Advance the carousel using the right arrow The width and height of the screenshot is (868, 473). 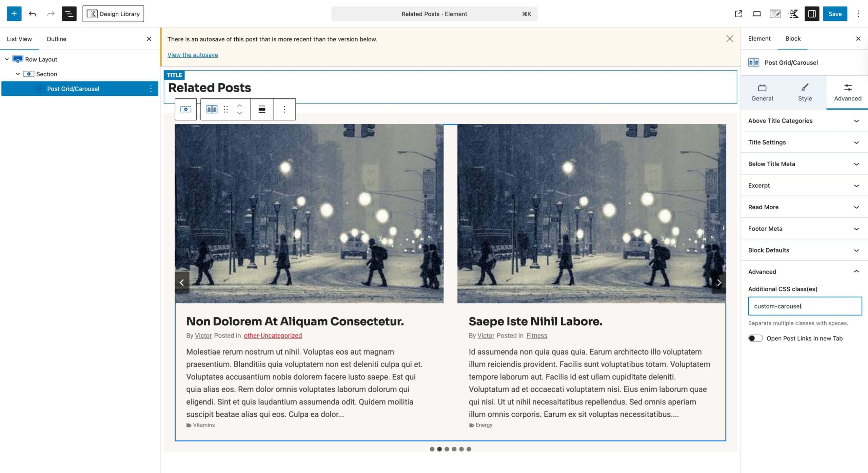[719, 282]
